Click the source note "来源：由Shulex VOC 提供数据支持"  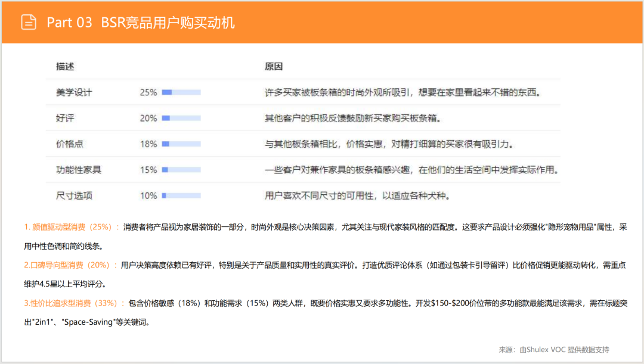[x=554, y=350]
